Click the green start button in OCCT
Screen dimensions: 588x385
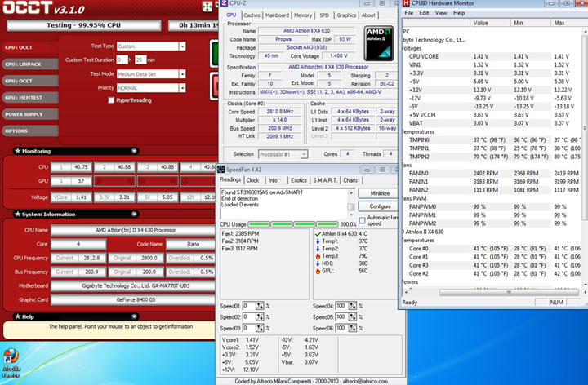pyautogui.click(x=215, y=54)
